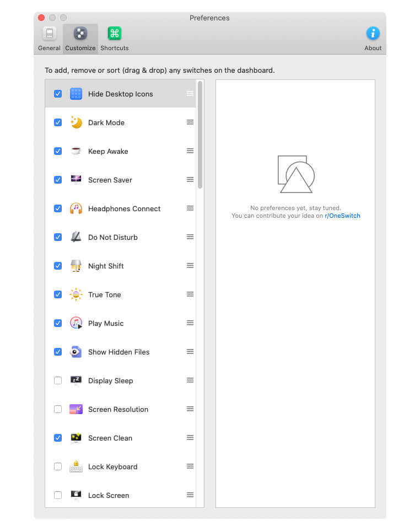Uncheck the Screen Saver checkbox
The height and width of the screenshot is (531, 420).
tap(58, 180)
